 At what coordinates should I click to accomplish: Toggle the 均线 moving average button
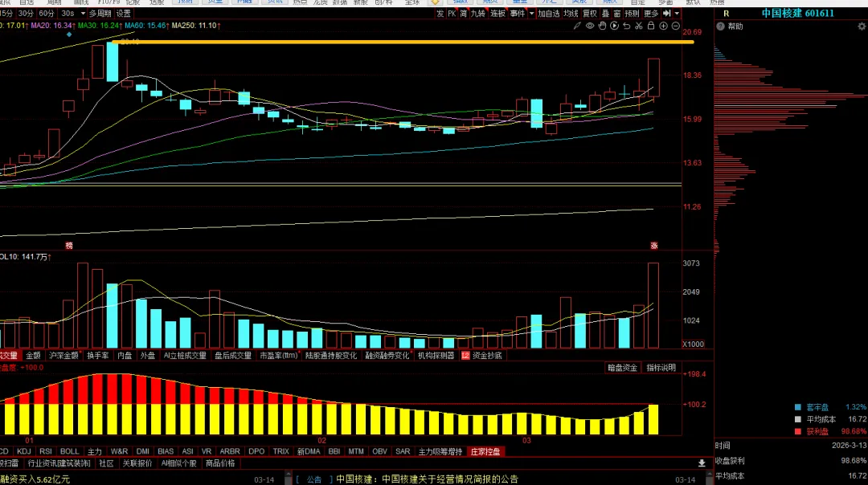(571, 14)
